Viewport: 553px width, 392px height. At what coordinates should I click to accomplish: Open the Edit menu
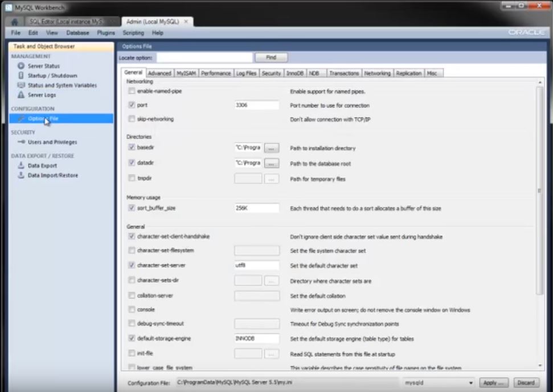pos(33,33)
